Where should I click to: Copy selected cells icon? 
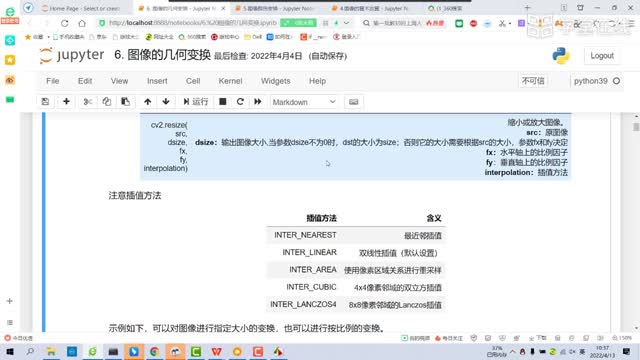107,102
